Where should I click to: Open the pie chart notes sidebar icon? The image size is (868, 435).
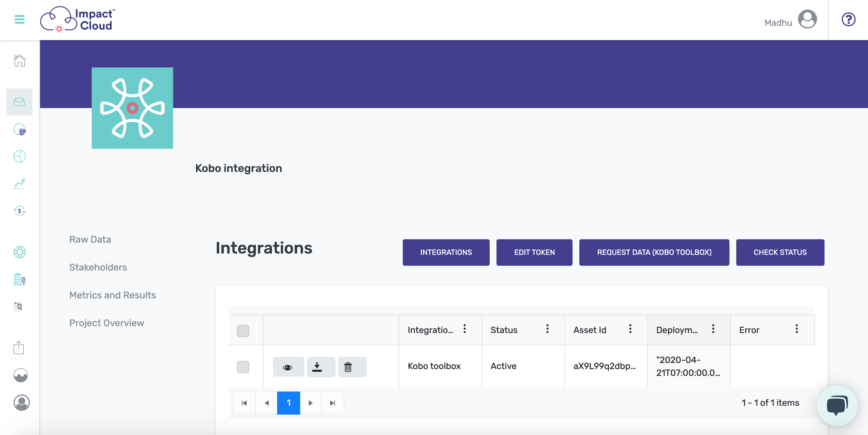point(20,129)
